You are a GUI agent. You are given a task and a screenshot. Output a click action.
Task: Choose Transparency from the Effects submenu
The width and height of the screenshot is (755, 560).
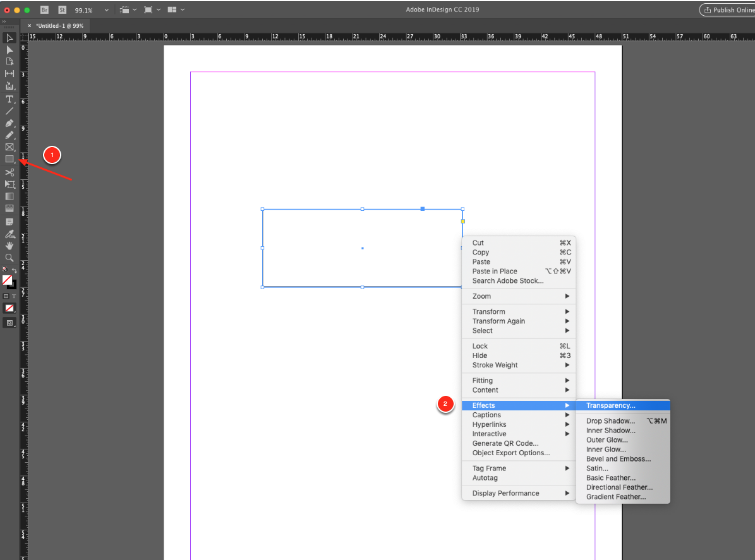point(610,405)
